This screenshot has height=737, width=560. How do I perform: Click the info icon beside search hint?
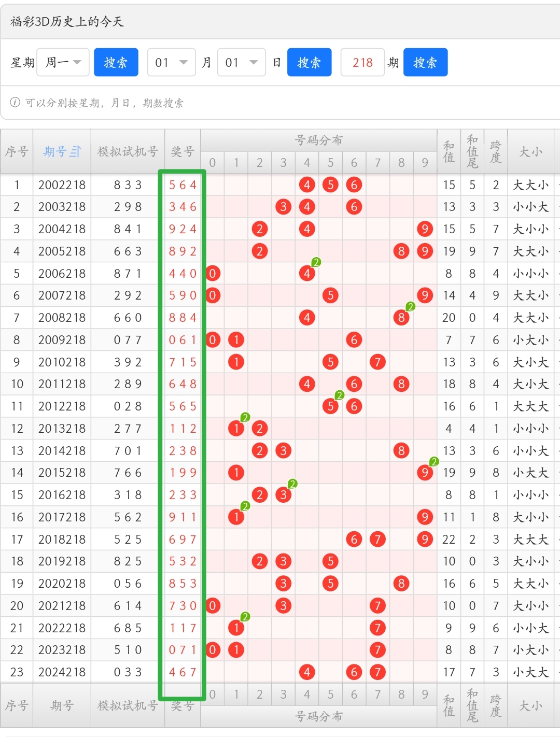pos(15,102)
